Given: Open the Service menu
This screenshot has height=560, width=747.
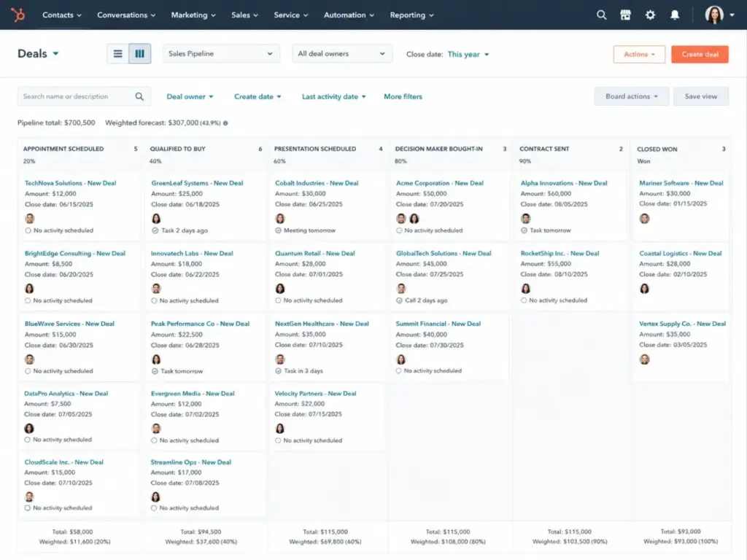Looking at the screenshot, I should pos(290,15).
